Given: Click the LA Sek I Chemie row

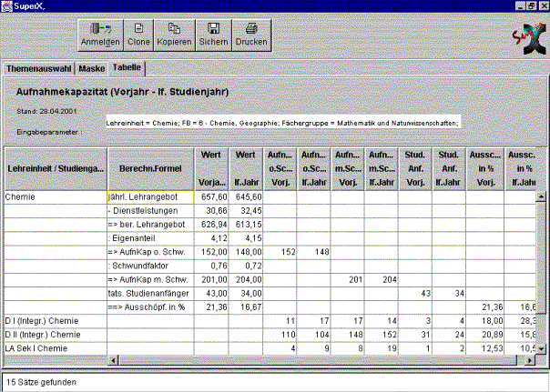Looking at the screenshot, I should pyautogui.click(x=56, y=348).
